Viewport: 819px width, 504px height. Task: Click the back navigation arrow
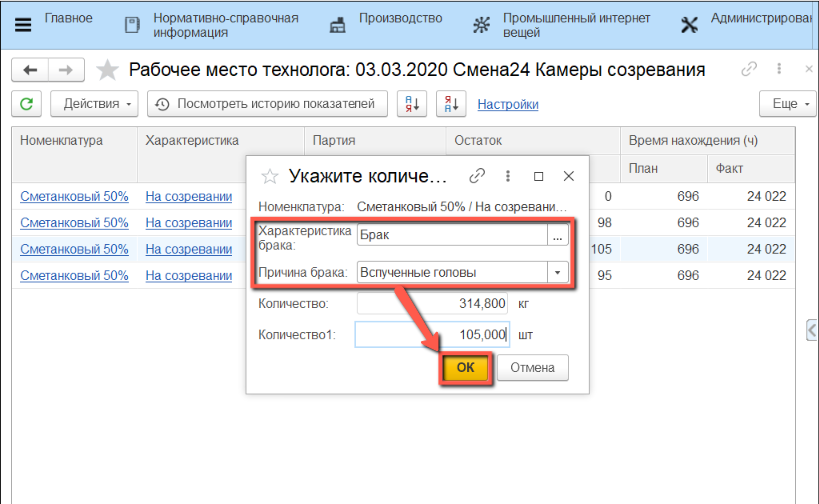(30, 70)
